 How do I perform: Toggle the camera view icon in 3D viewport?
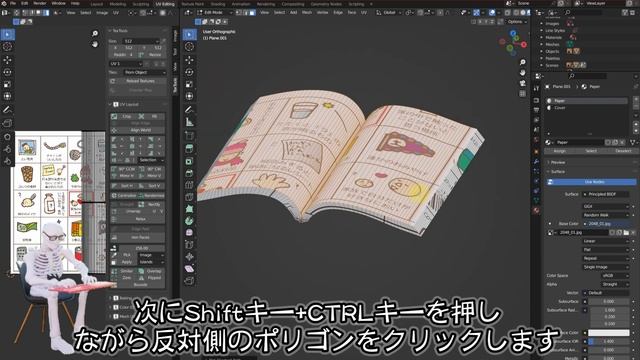point(522,83)
